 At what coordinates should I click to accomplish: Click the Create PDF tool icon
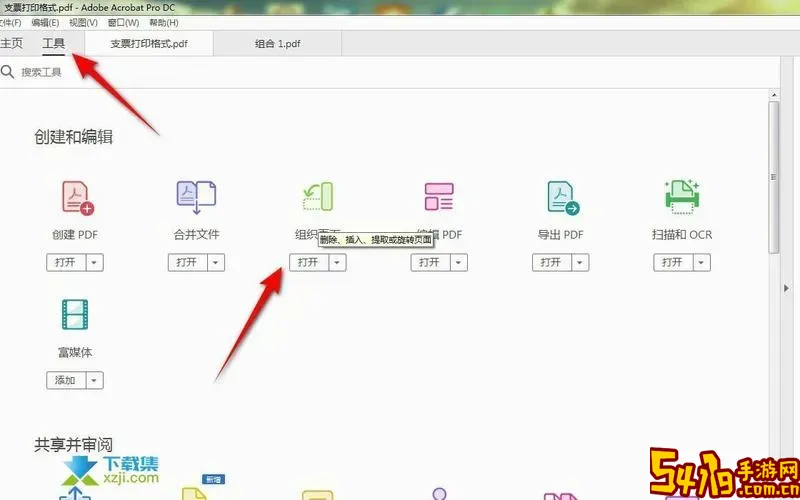78,197
